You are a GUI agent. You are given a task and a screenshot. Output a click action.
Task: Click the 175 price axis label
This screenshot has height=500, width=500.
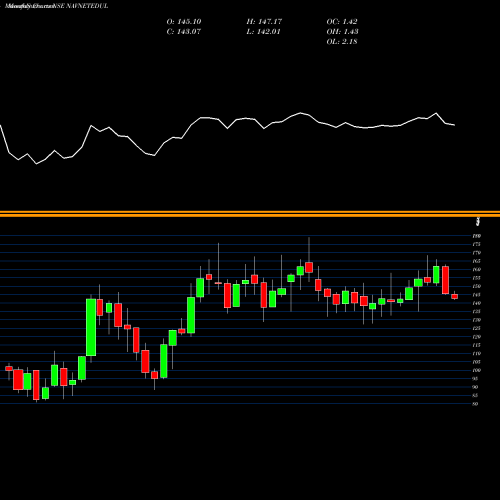click(x=476, y=244)
